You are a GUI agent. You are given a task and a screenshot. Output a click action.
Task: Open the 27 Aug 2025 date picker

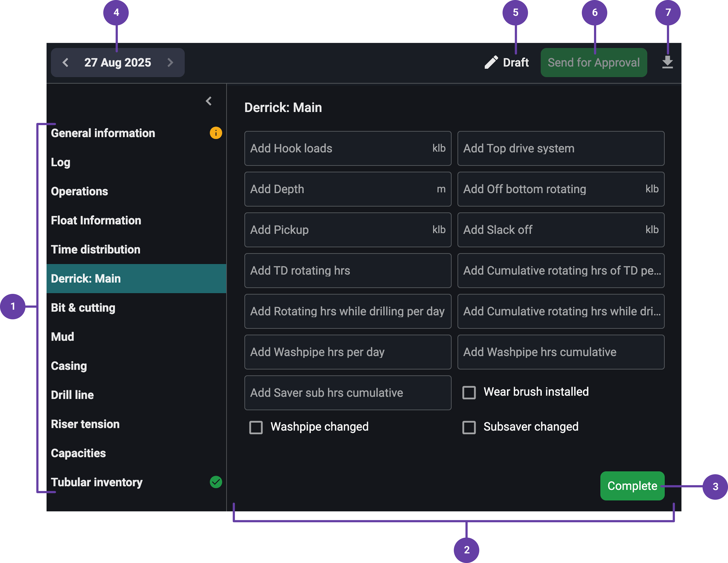(x=117, y=62)
